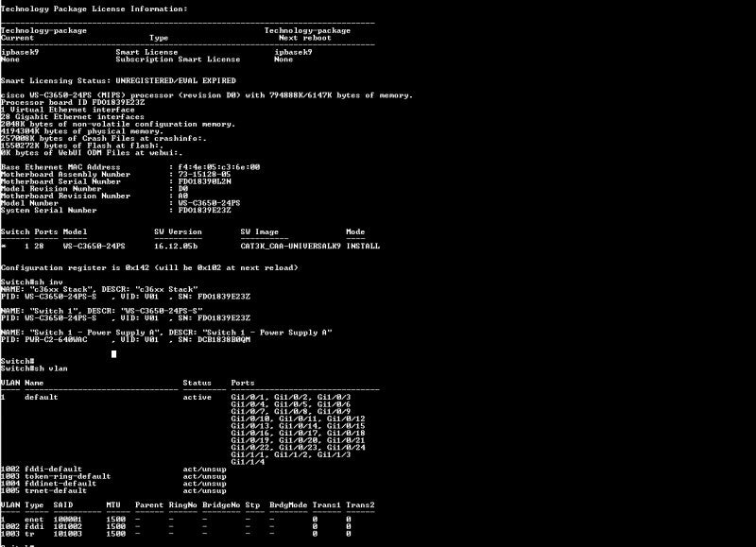Click the 'BrdgMode' column header

pos(288,505)
